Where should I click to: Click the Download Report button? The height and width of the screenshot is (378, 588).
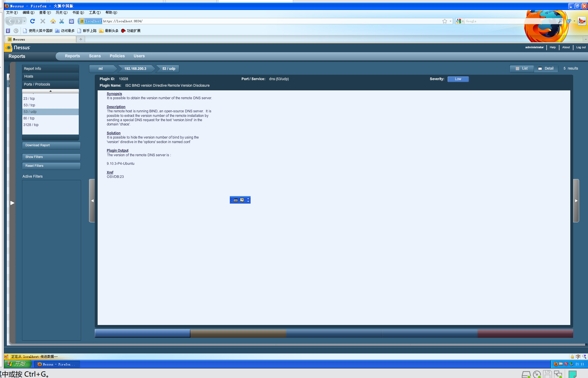(x=51, y=145)
